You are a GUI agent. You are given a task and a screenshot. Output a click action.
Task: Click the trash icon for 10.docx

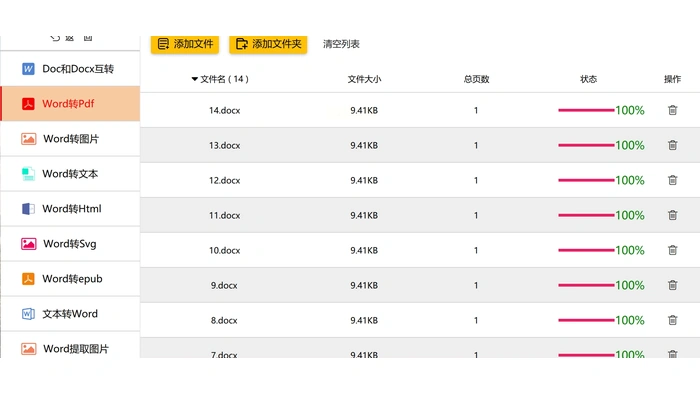click(672, 250)
